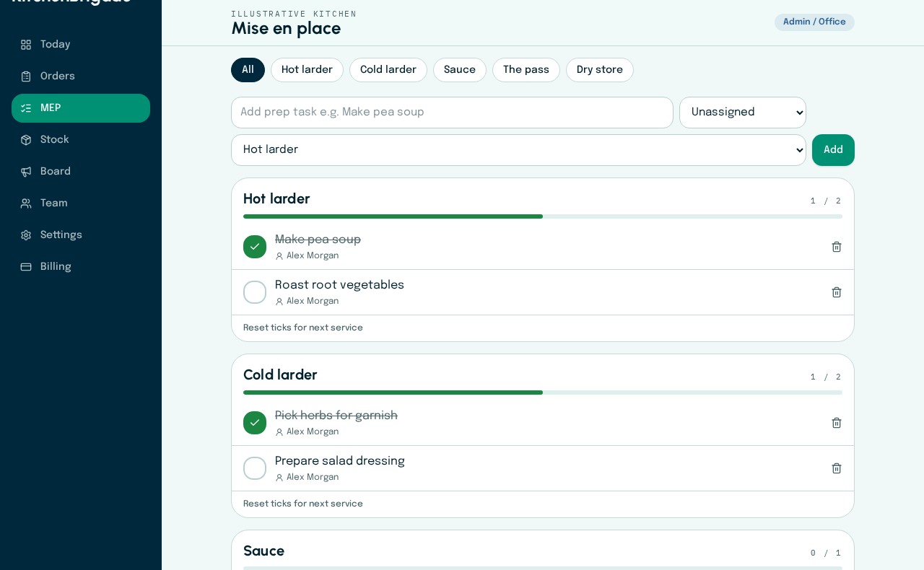The width and height of the screenshot is (924, 570).
Task: Open Team in the sidebar
Action: click(x=81, y=203)
